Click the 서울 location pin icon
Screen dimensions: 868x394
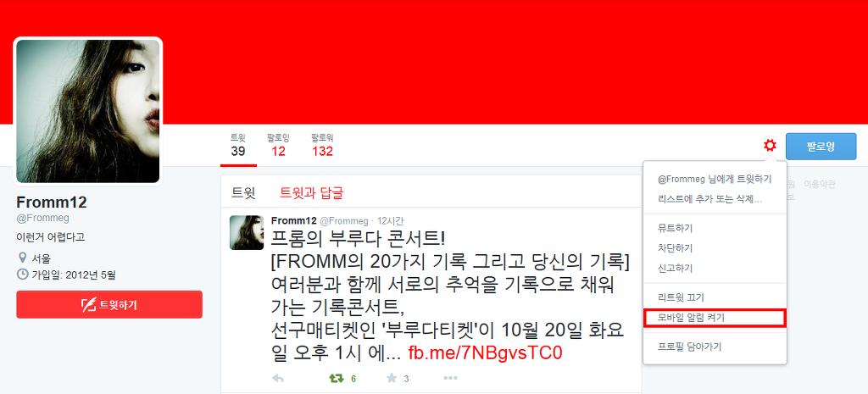point(23,258)
